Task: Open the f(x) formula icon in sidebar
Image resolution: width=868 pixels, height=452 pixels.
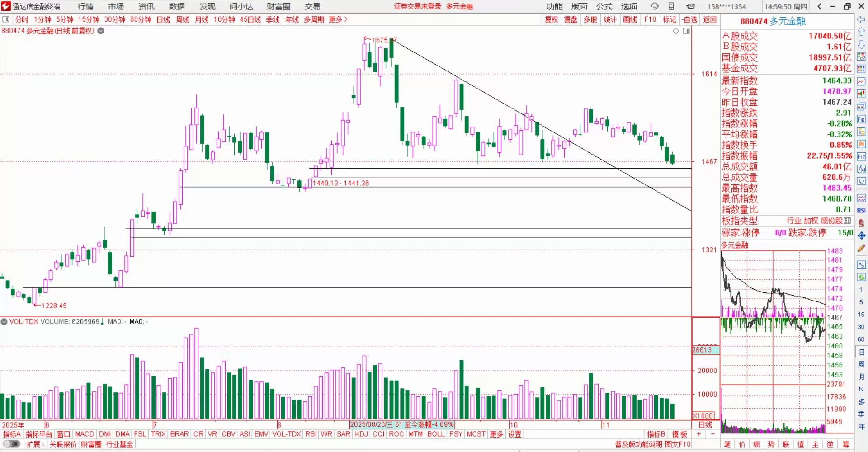Action: click(x=861, y=169)
